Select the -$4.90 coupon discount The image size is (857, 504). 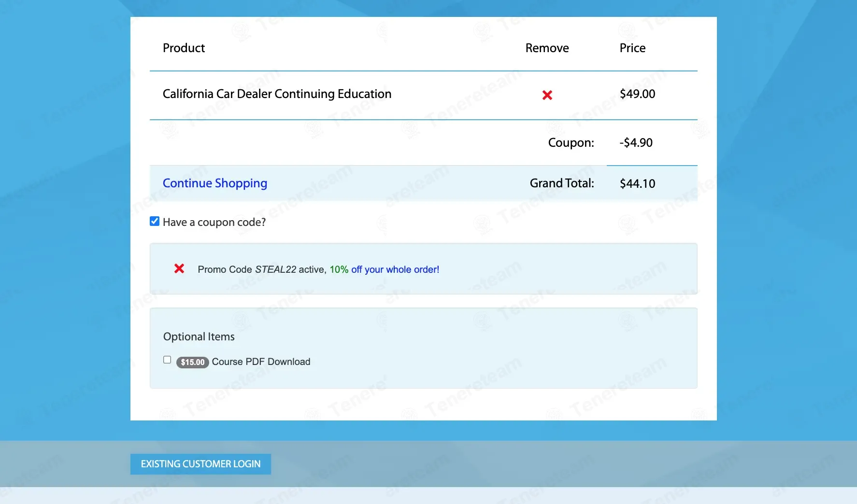[x=636, y=142]
